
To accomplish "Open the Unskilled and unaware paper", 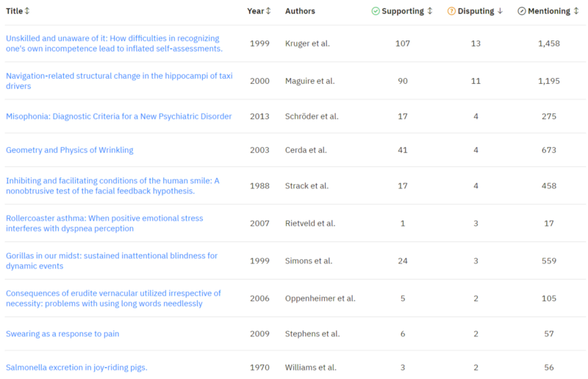I will coord(114,43).
